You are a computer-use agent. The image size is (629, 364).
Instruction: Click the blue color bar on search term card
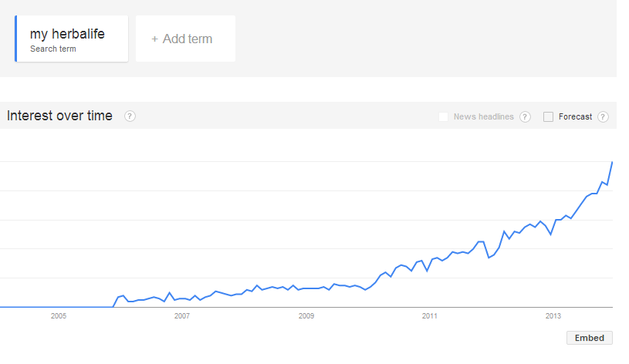[16, 39]
